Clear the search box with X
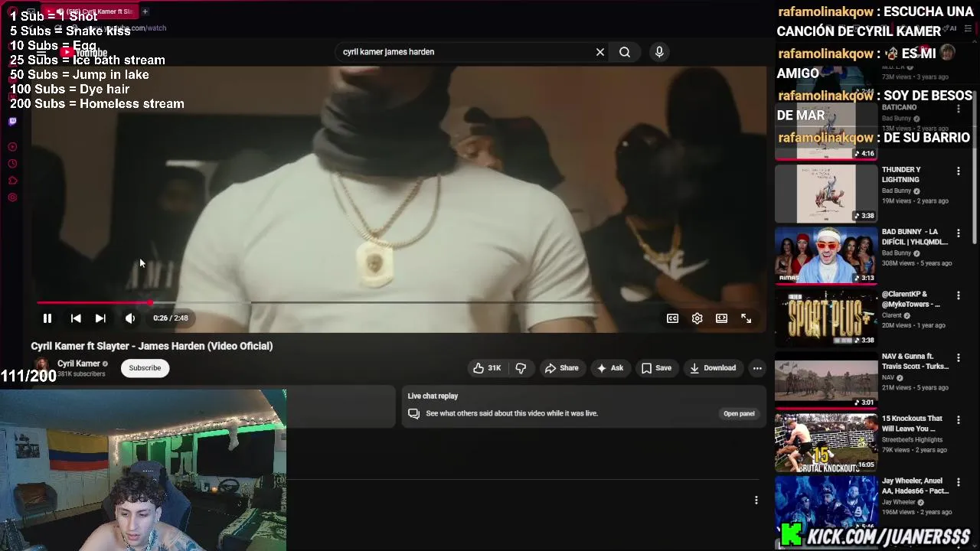 pos(600,52)
